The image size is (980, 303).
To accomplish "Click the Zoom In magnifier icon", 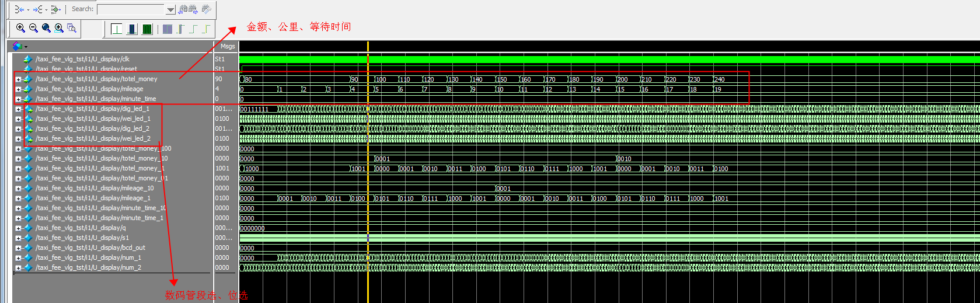I will (20, 28).
